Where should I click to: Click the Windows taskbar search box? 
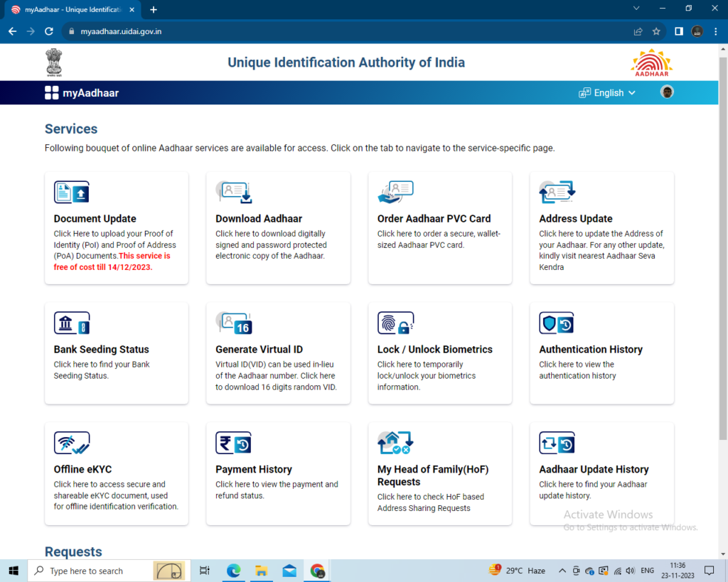point(109,571)
